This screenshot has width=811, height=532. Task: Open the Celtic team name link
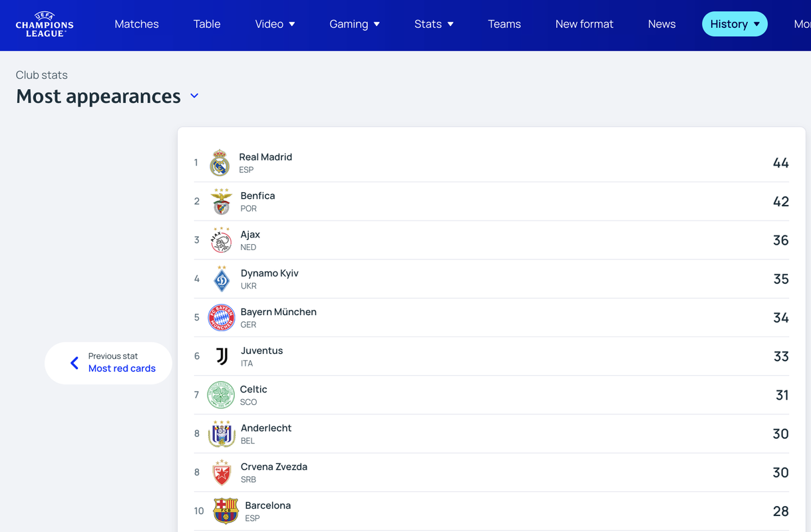coord(253,389)
